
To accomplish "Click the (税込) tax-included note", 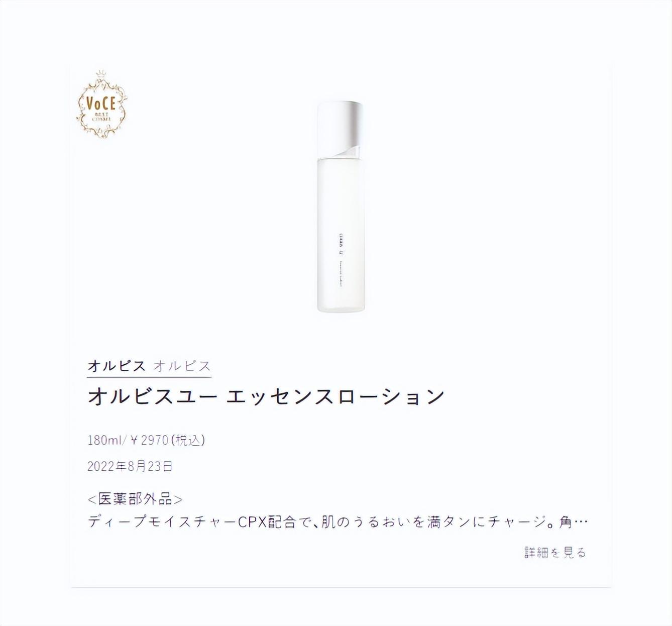I will [188, 441].
